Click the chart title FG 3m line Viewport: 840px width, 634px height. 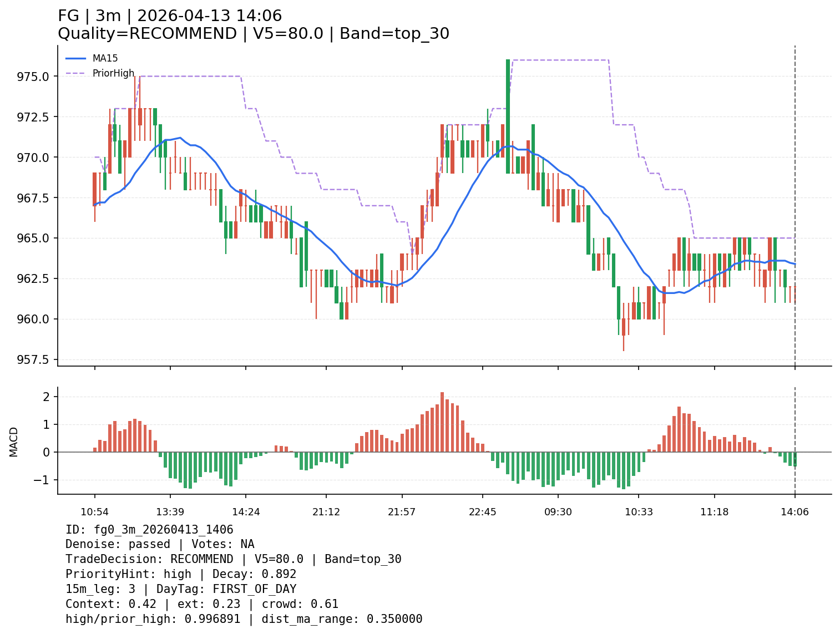(x=170, y=16)
